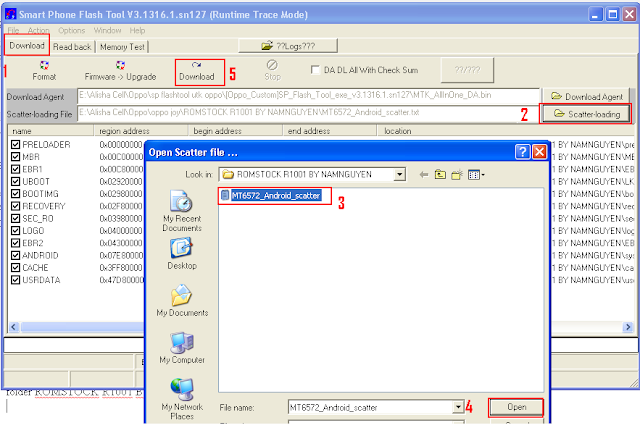Open the File menu

(13, 30)
